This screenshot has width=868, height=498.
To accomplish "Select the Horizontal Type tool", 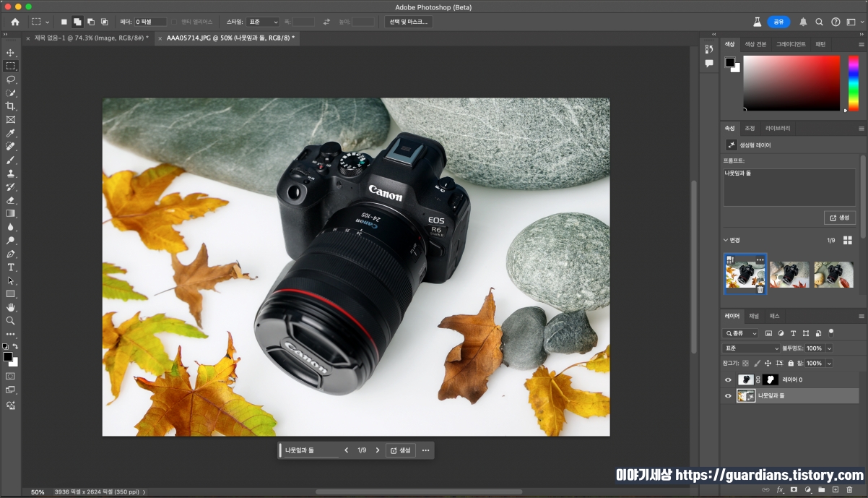I will [x=11, y=267].
